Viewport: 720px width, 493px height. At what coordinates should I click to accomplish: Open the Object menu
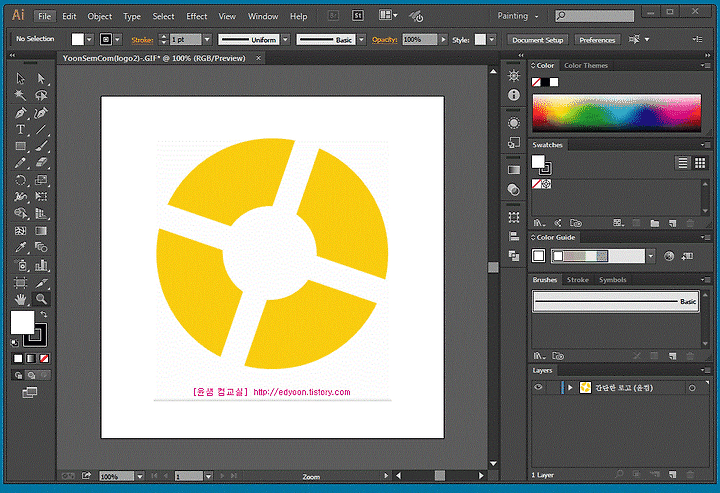pyautogui.click(x=100, y=16)
